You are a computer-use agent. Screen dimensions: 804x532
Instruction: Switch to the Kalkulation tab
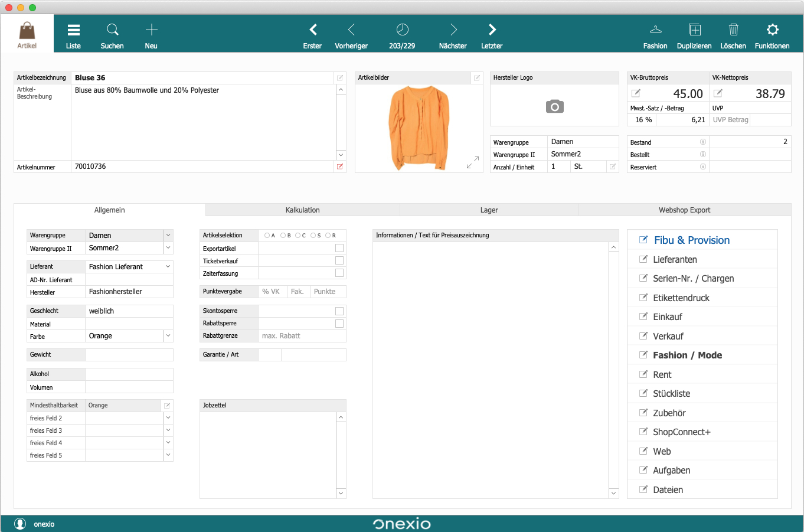303,210
